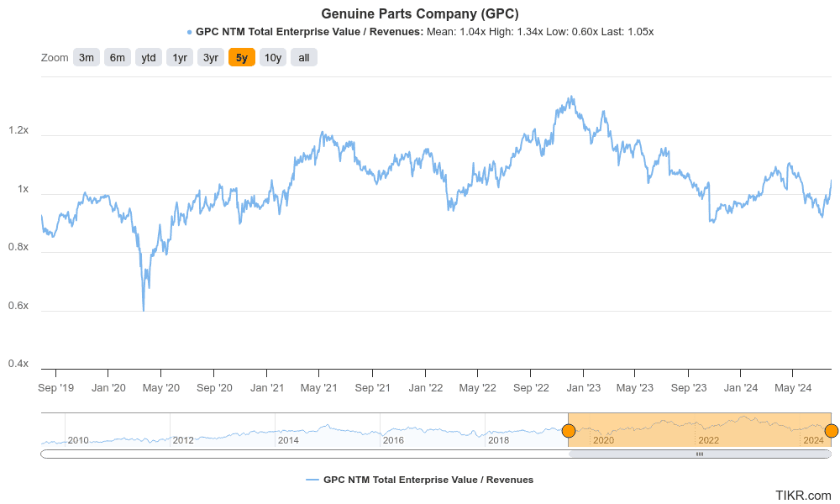Click the navigator scrollbar grip at bottom
840x504 pixels.
pyautogui.click(x=701, y=453)
